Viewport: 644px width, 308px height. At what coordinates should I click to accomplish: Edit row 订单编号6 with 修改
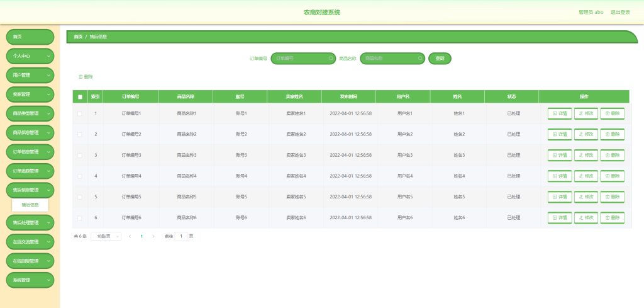(586, 218)
